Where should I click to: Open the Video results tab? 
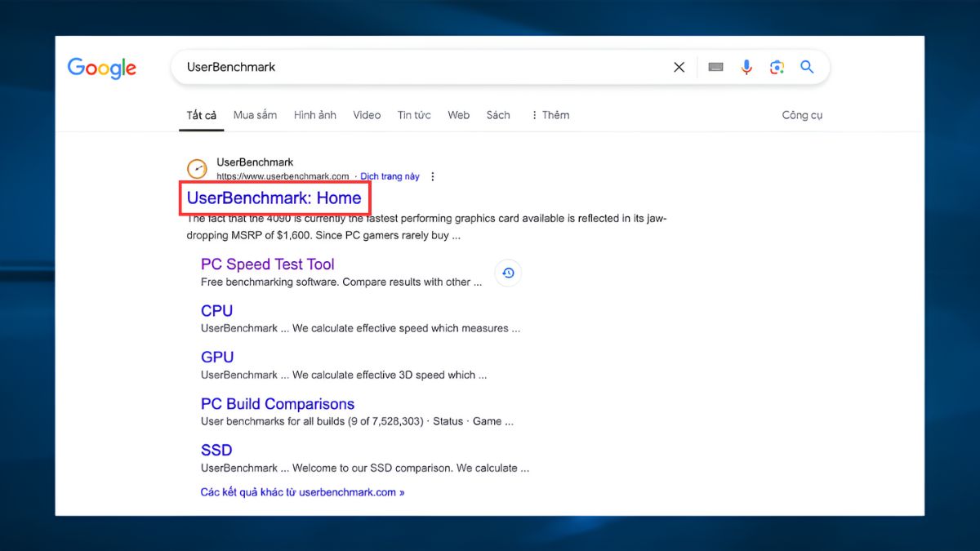(x=367, y=115)
